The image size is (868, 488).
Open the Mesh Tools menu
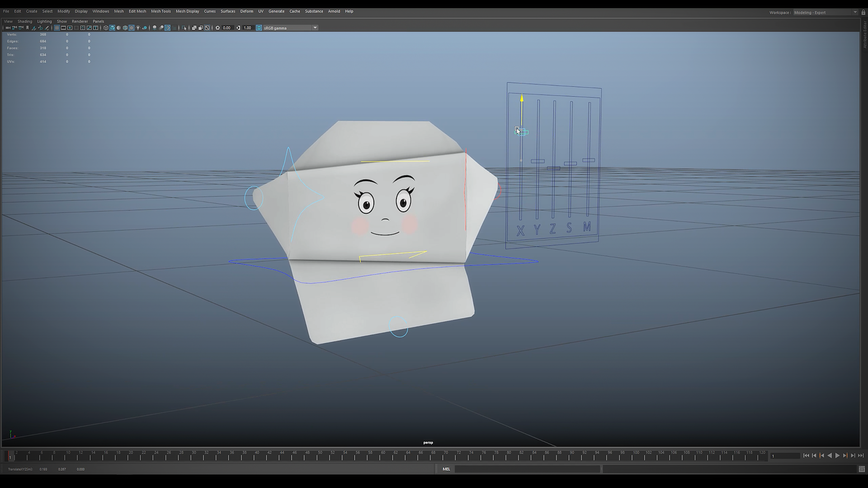tap(160, 11)
